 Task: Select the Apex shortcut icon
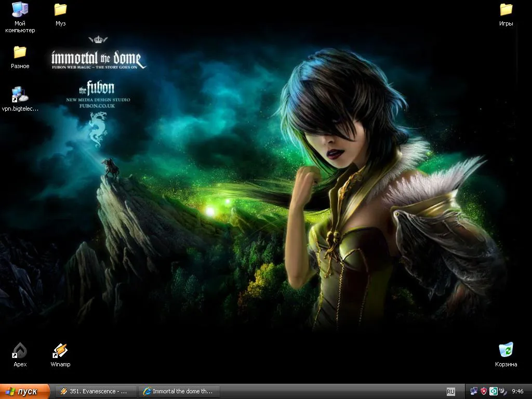pos(20,354)
